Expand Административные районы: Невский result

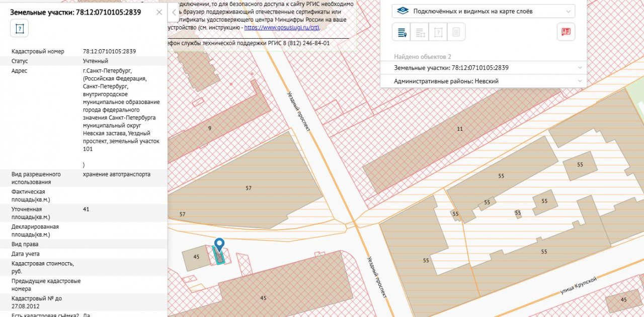pos(483,81)
